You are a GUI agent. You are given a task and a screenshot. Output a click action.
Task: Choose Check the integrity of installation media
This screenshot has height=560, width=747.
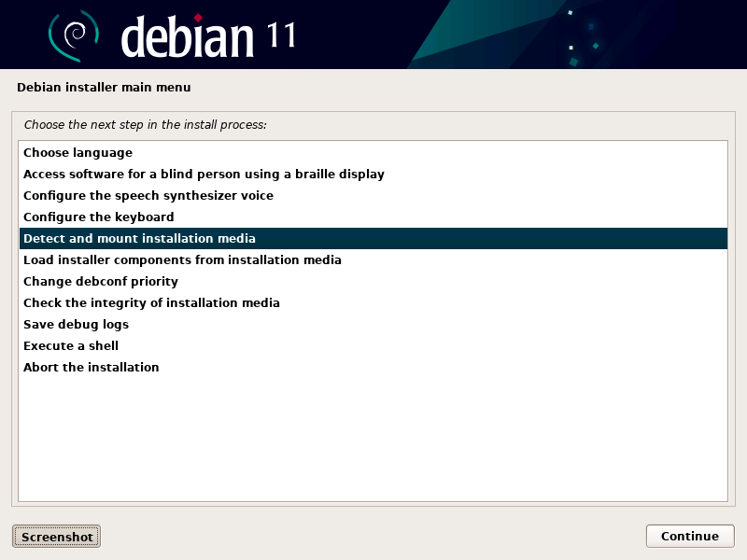pos(373,302)
